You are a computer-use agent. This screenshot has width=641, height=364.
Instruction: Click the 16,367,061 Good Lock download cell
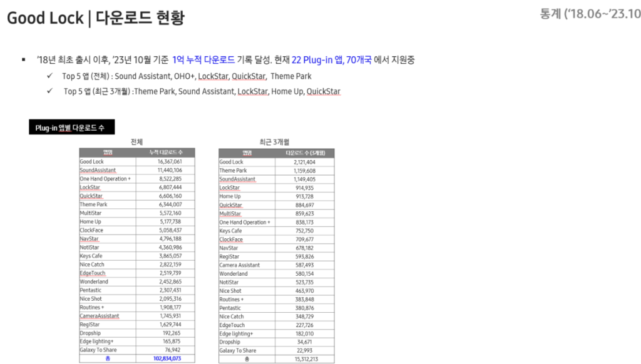pos(168,162)
